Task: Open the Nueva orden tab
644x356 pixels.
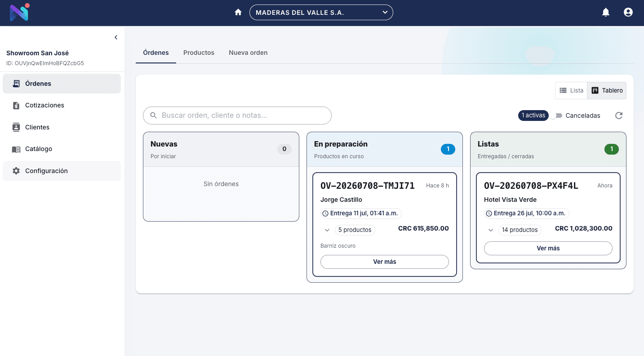Action: [248, 53]
